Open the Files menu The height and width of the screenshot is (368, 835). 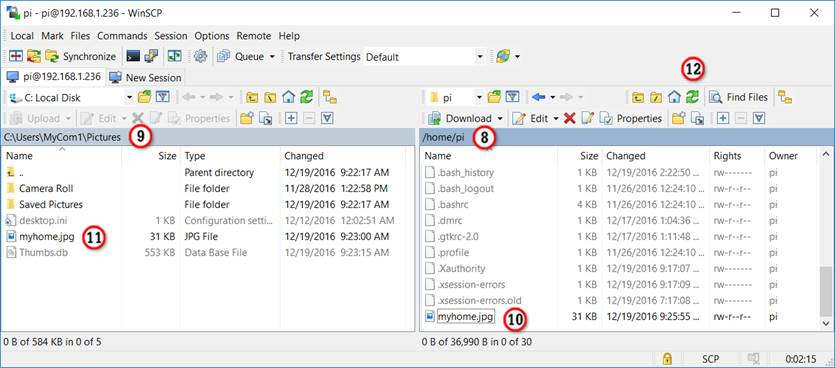click(x=80, y=36)
